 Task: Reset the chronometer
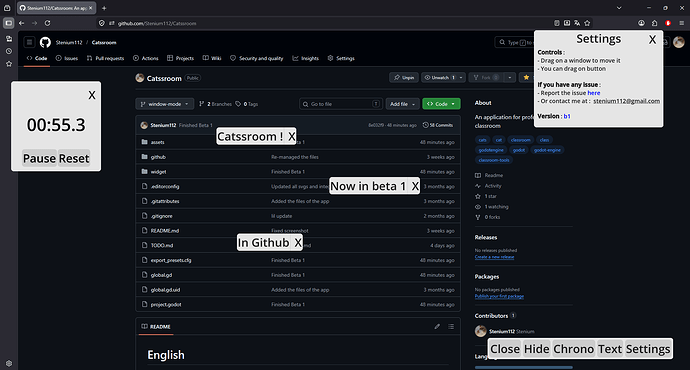(74, 158)
